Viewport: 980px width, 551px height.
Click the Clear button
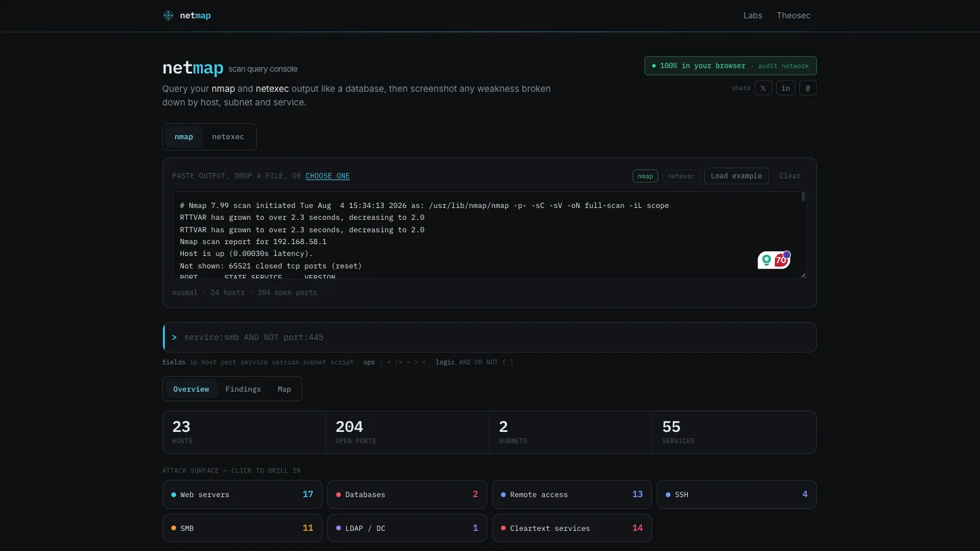789,176
